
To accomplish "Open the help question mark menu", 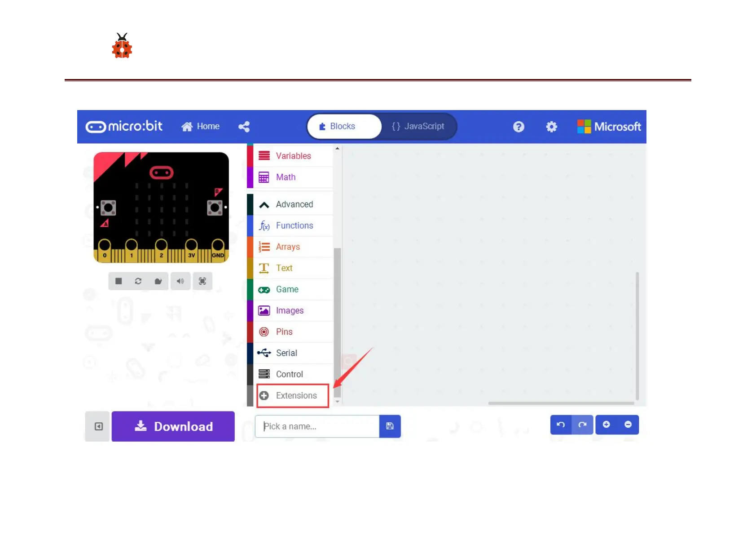I will (x=519, y=127).
